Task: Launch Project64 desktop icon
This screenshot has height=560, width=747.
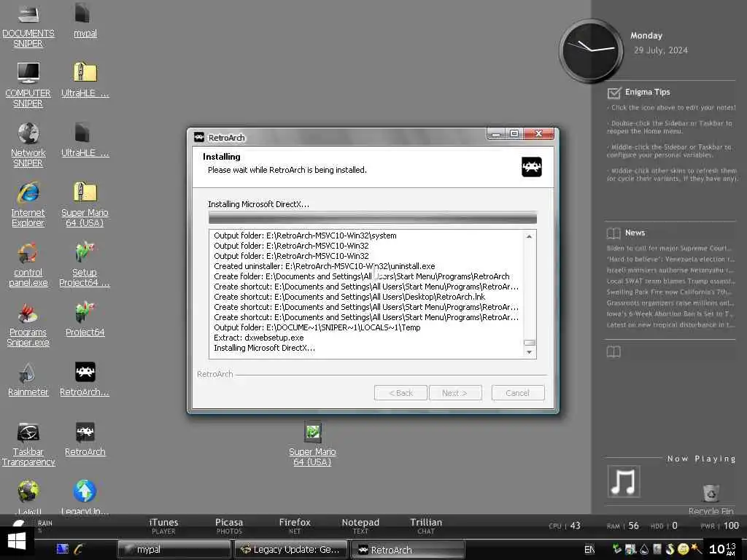Action: click(85, 319)
